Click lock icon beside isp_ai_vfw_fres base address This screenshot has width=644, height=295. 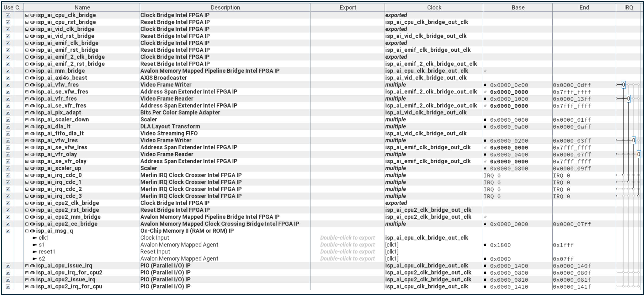485,85
